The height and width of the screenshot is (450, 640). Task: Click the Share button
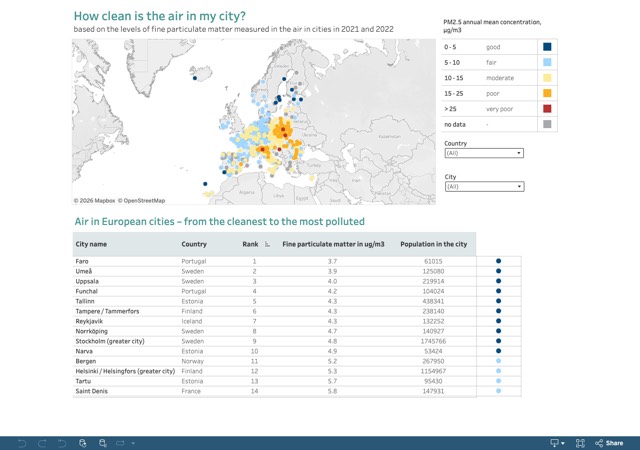point(609,443)
